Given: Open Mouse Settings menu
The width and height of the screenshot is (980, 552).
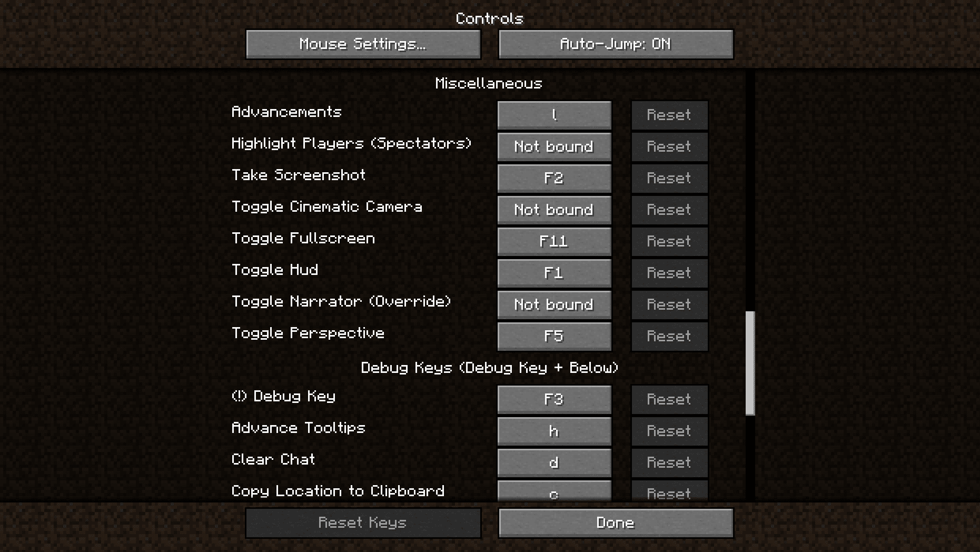Looking at the screenshot, I should pyautogui.click(x=363, y=44).
